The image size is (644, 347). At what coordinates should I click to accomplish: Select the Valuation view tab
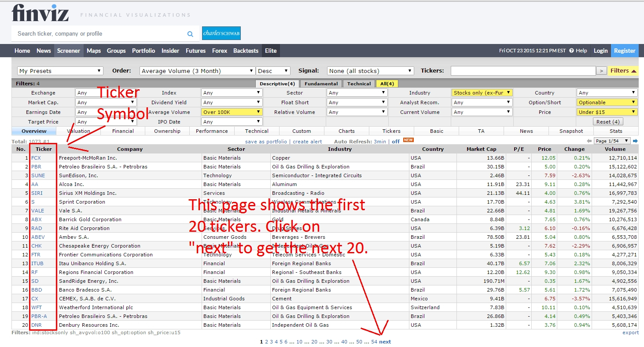[79, 131]
